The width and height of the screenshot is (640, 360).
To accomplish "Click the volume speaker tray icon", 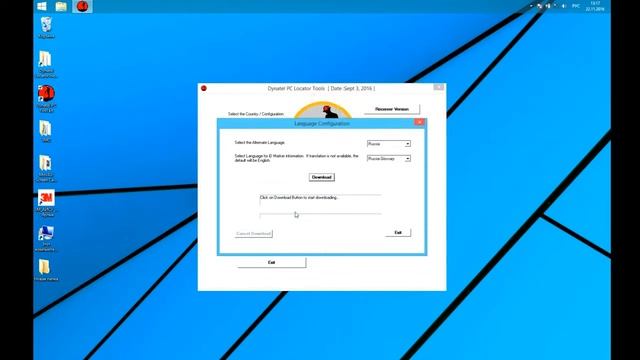I will click(x=564, y=6).
